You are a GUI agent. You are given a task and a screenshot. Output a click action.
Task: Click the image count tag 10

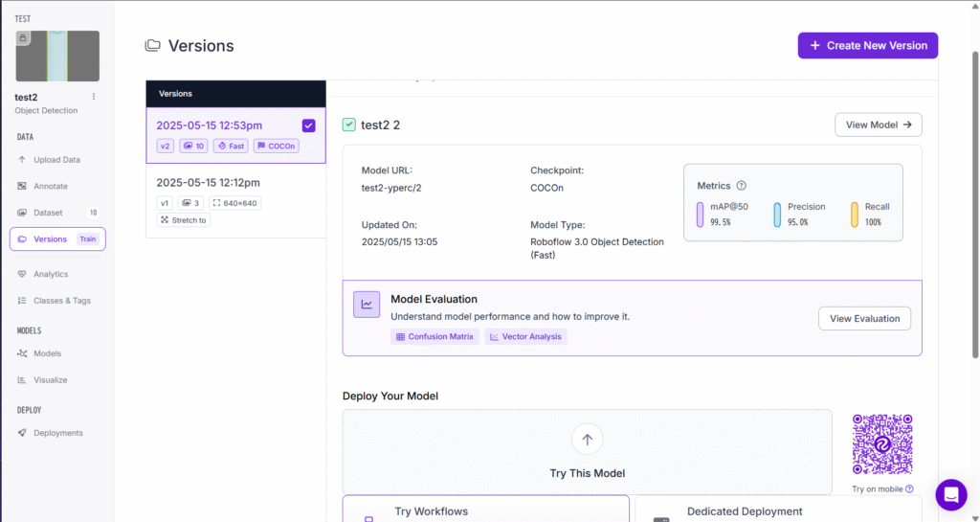[193, 146]
